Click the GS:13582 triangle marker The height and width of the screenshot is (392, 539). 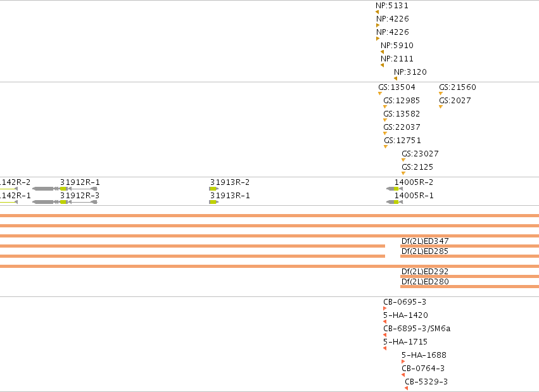coord(385,120)
